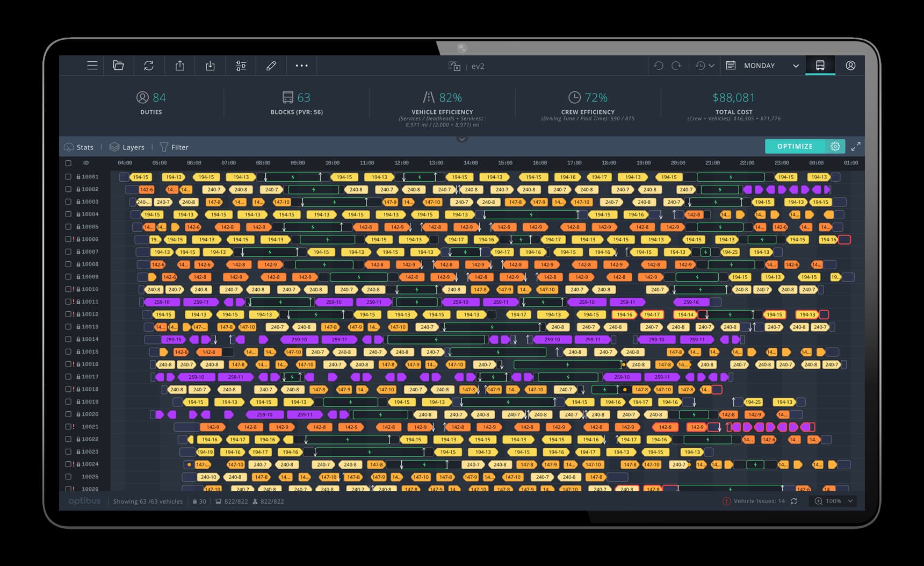Open the sliders preferences icon
The height and width of the screenshot is (566, 924).
tap(241, 66)
